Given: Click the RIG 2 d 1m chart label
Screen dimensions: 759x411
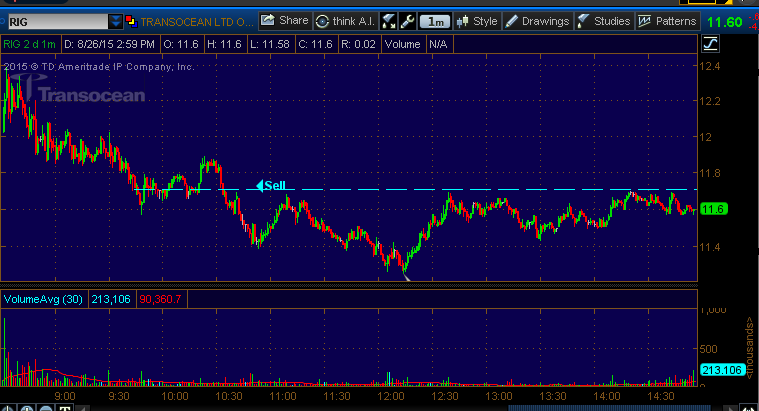Looking at the screenshot, I should 31,43.
